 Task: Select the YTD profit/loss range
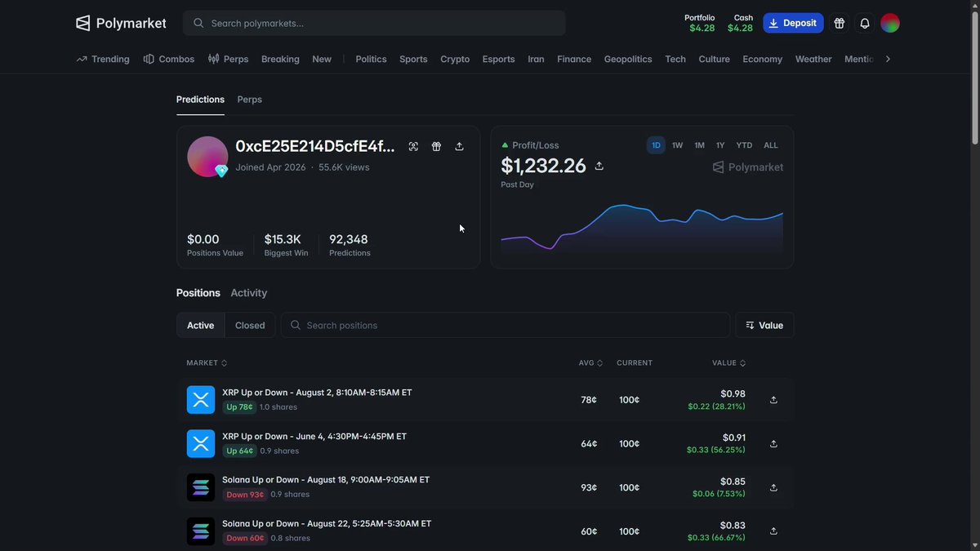pyautogui.click(x=744, y=145)
